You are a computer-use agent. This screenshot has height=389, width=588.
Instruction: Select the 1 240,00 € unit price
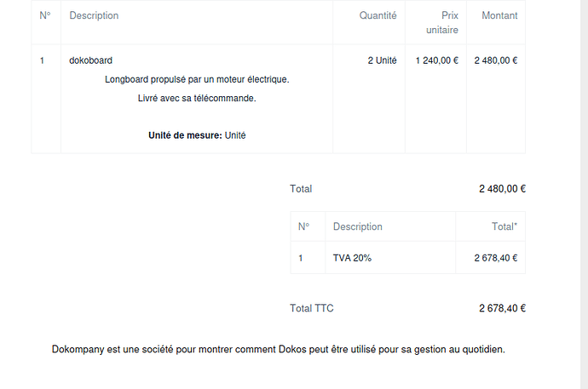tap(436, 60)
